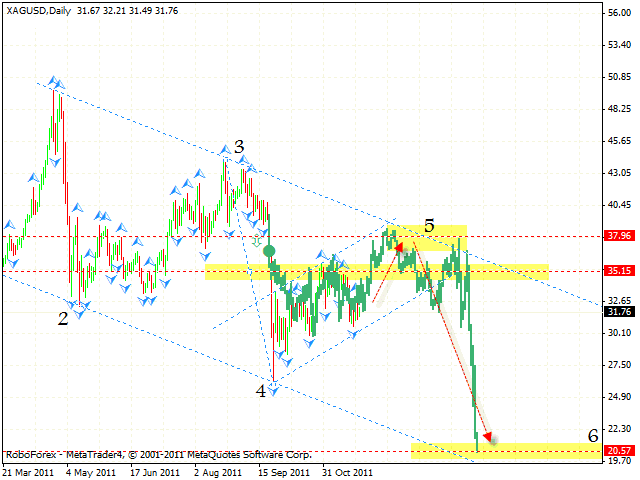Click the blue fractal arrow at wave 4 low
Viewport: 640px width, 480px height.
tap(272, 389)
